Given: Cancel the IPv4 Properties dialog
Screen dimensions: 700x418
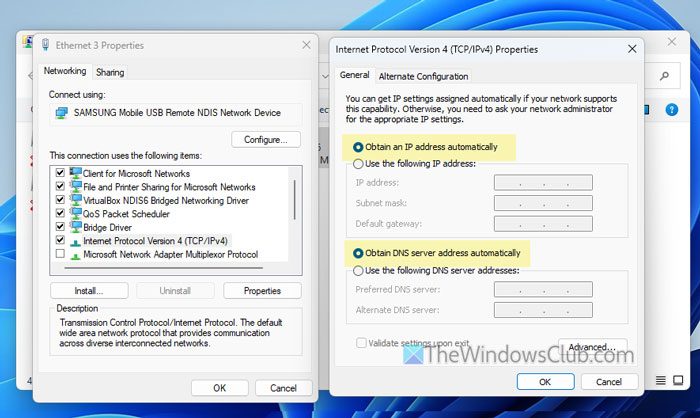Looking at the screenshot, I should pos(609,382).
